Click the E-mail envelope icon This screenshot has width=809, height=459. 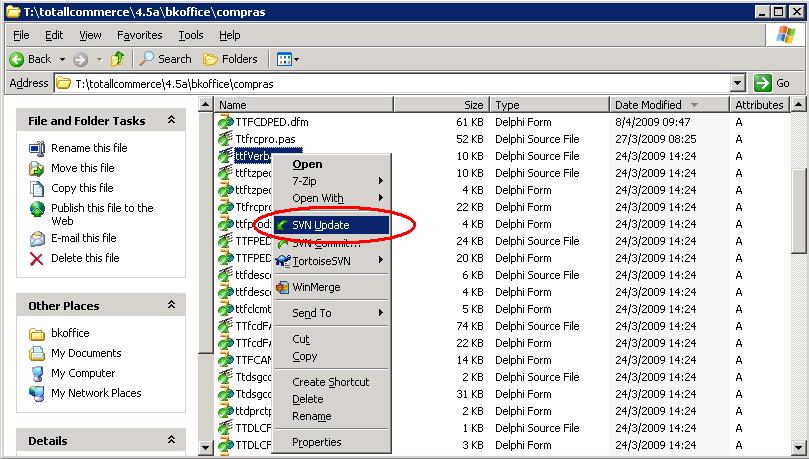point(37,239)
